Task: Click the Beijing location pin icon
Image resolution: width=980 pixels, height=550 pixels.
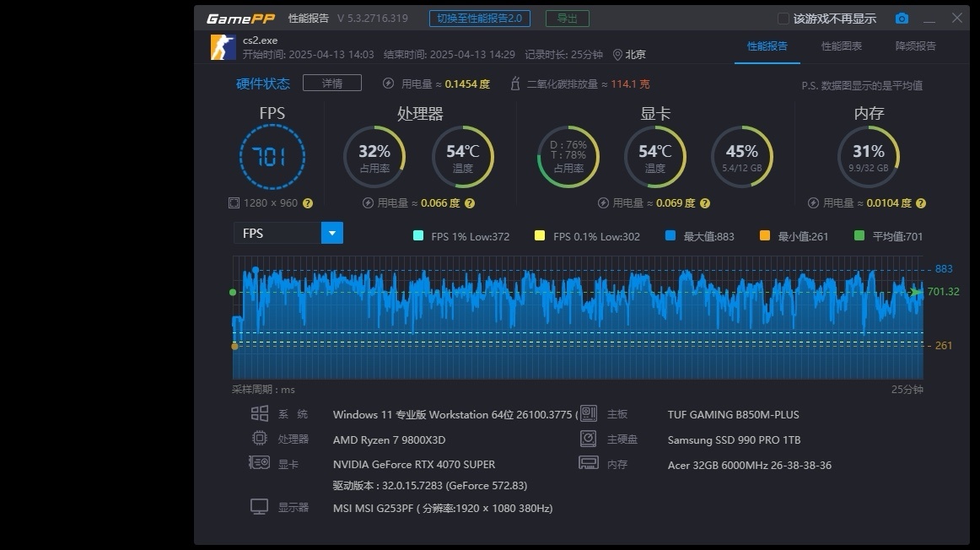Action: (x=617, y=55)
